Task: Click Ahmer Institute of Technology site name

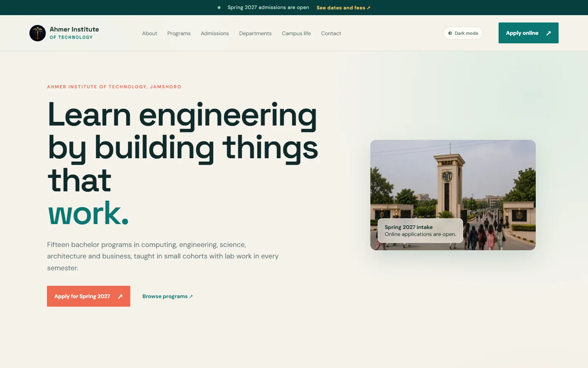Action: (74, 33)
